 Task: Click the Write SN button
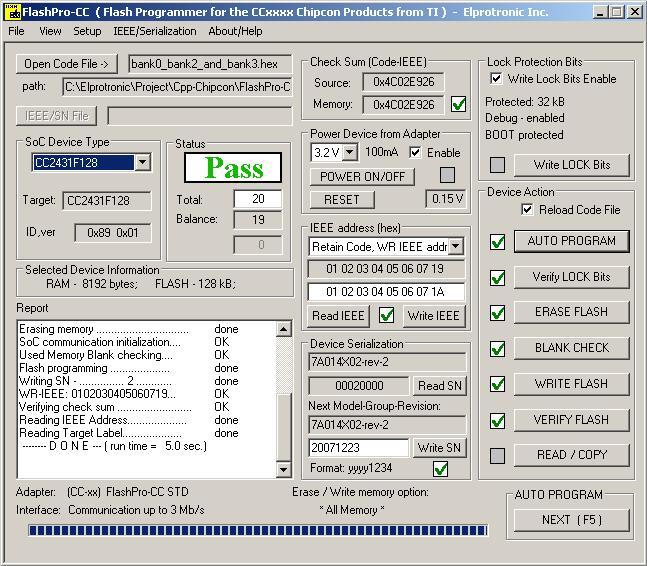coord(440,448)
